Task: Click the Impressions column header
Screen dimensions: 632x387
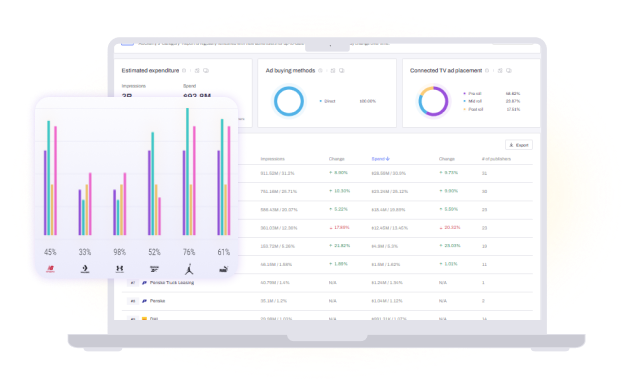Action: [272, 159]
